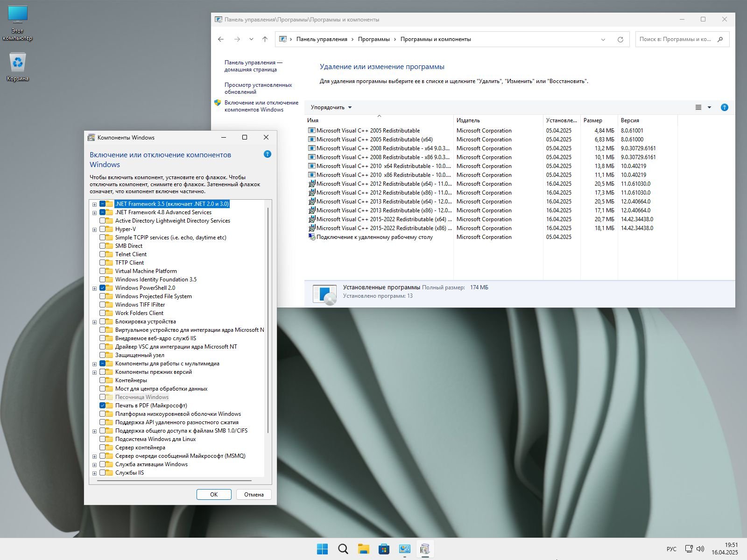Open Панель управления — домашняя страница link
747x560 pixels.
(x=254, y=66)
